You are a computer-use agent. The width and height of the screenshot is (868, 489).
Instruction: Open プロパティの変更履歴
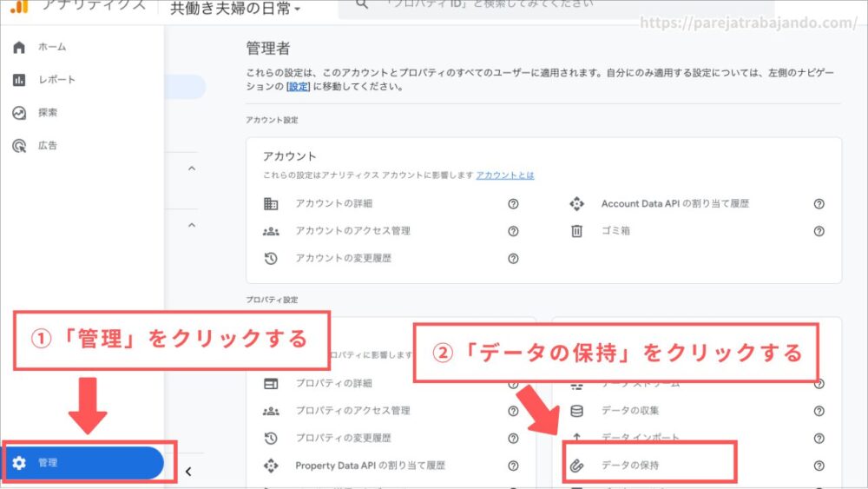[343, 438]
